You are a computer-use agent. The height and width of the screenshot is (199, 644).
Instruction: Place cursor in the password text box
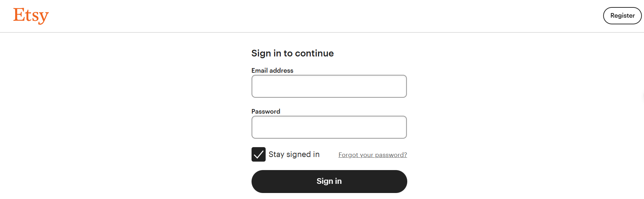(x=329, y=127)
